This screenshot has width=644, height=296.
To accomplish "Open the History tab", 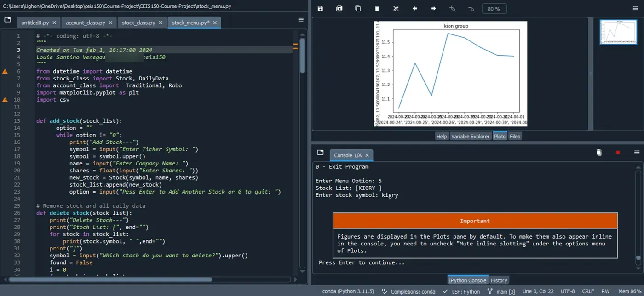I will 499,280.
